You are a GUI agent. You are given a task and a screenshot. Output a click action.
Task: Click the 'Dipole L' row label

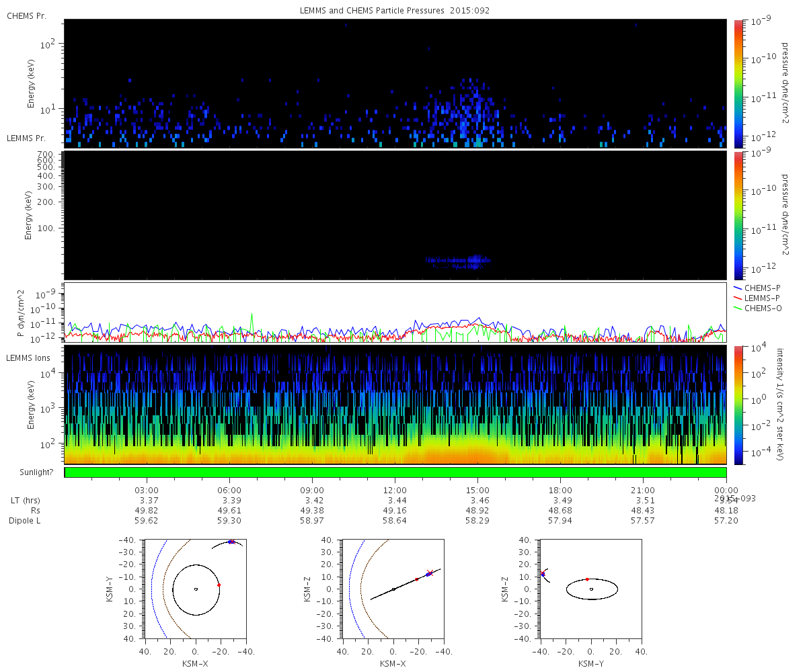click(24, 521)
